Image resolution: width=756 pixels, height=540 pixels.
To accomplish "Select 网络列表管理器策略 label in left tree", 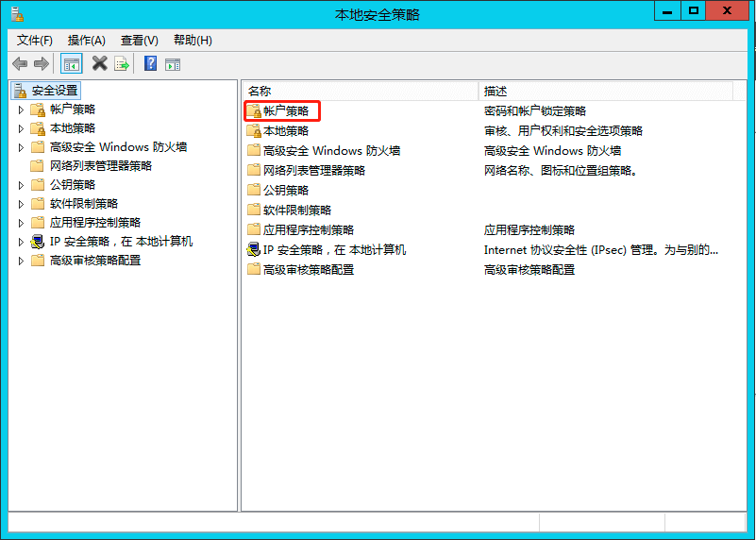I will coord(101,166).
